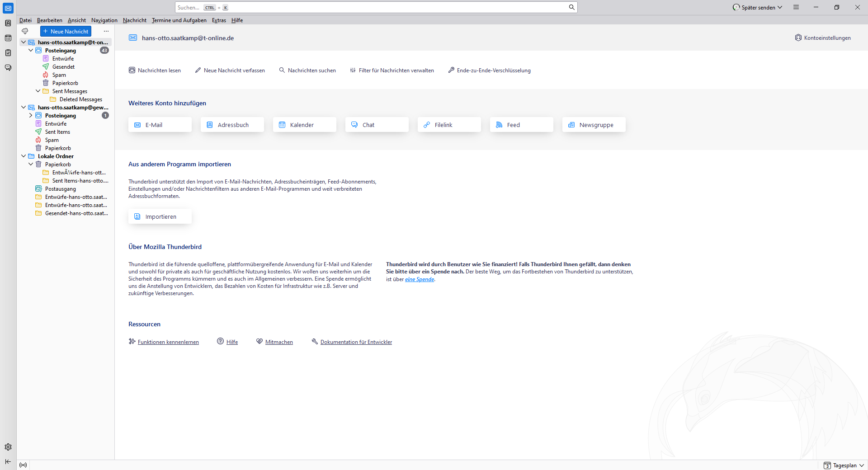Click the Importieren button
The image size is (868, 470).
pyautogui.click(x=160, y=216)
